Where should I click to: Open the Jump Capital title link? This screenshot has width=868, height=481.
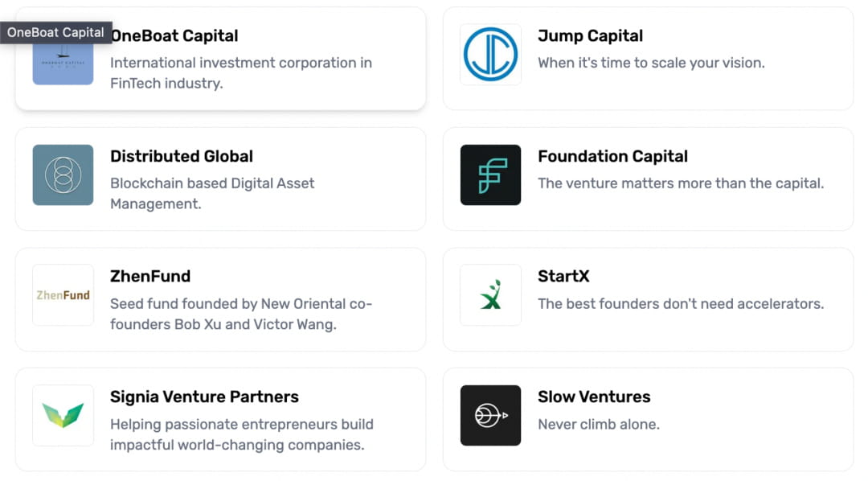tap(590, 36)
